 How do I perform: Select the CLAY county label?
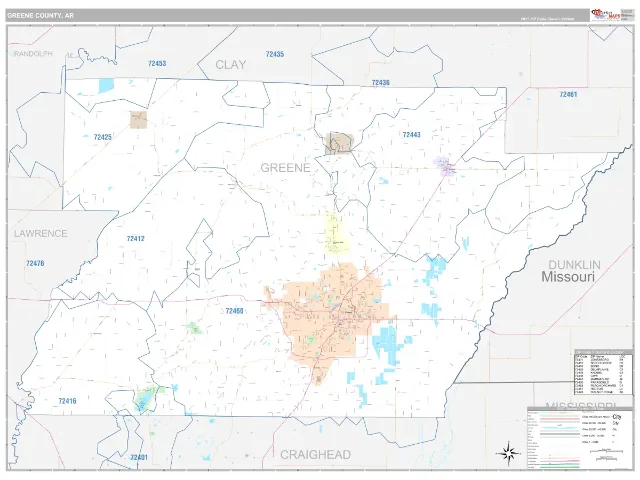(x=231, y=64)
